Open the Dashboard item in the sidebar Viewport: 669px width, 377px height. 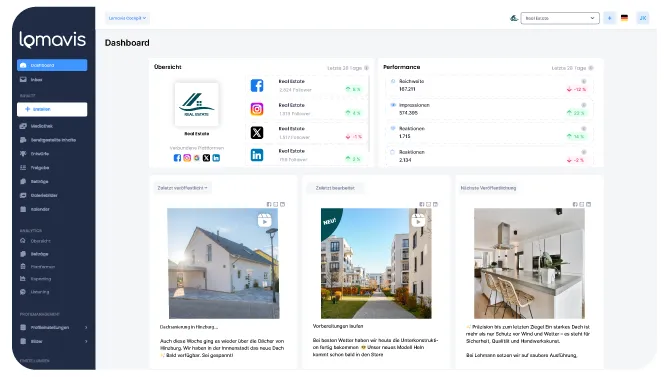point(52,65)
